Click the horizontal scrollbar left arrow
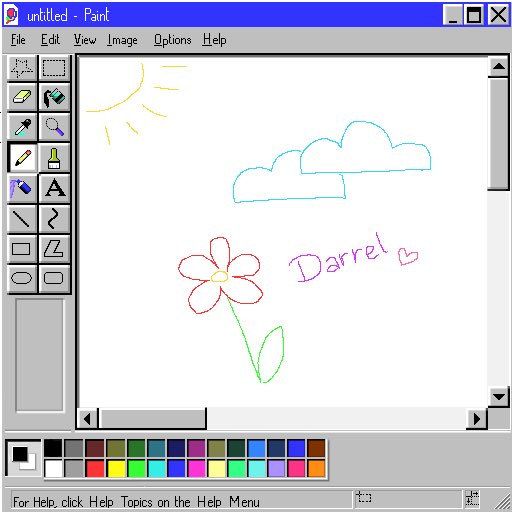Viewport: 512px width, 512px height. coord(87,418)
